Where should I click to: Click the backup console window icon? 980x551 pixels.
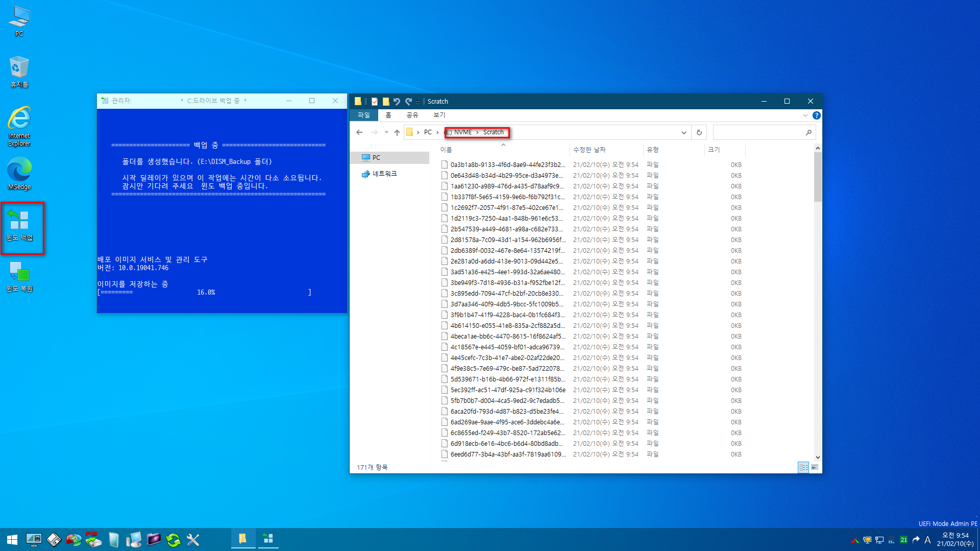pyautogui.click(x=104, y=101)
